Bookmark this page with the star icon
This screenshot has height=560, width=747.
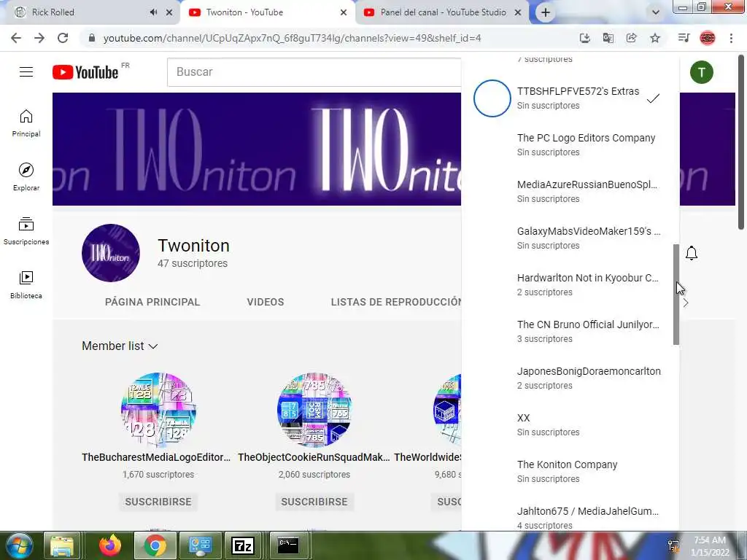coord(655,38)
